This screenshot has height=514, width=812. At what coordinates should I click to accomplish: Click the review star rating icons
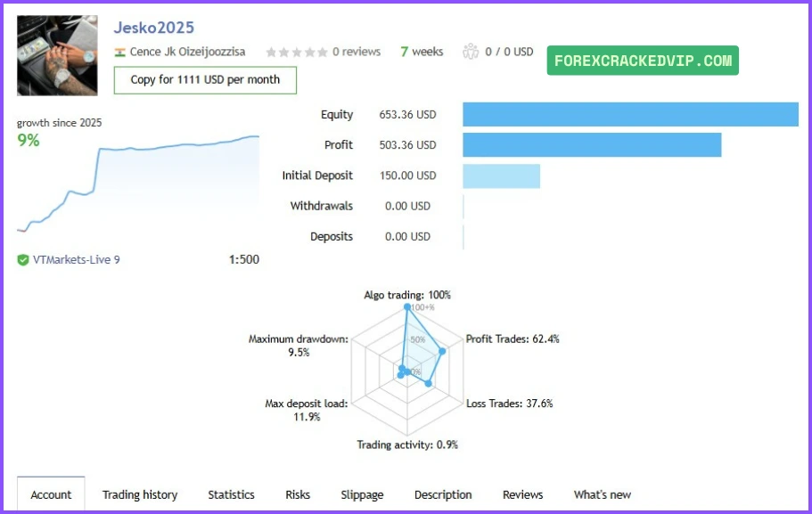coord(297,53)
